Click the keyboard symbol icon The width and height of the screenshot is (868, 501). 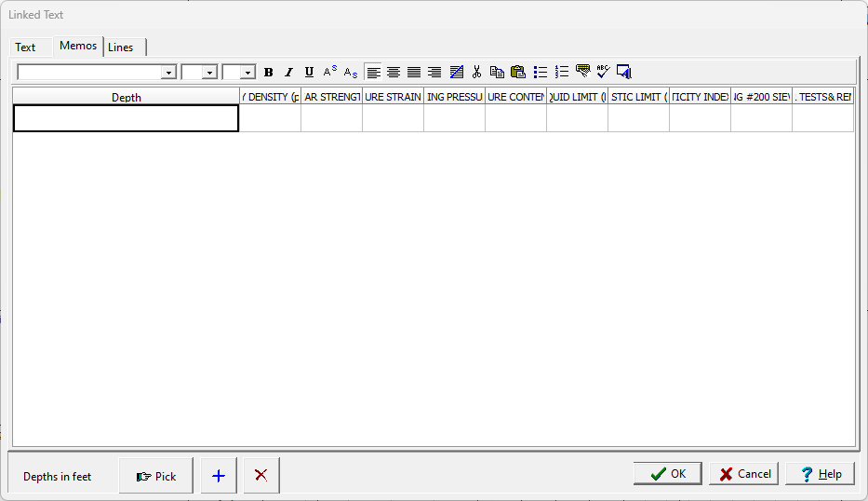(x=582, y=71)
